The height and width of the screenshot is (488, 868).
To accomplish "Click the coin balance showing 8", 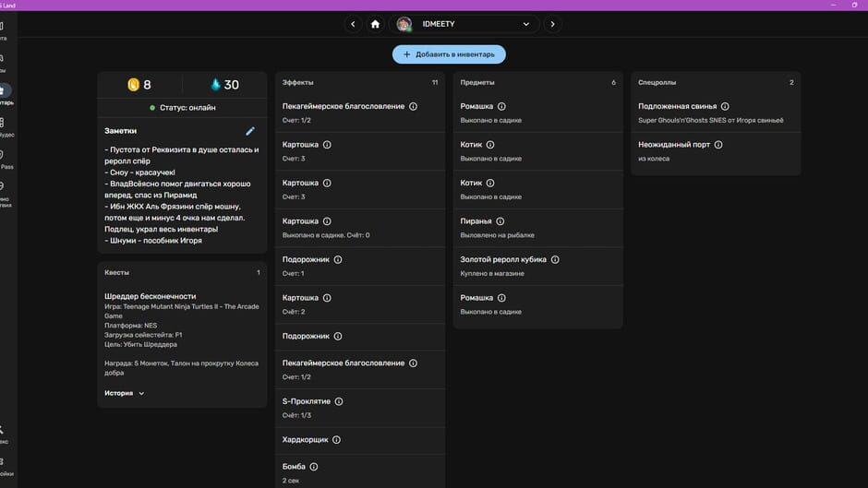I will (139, 85).
